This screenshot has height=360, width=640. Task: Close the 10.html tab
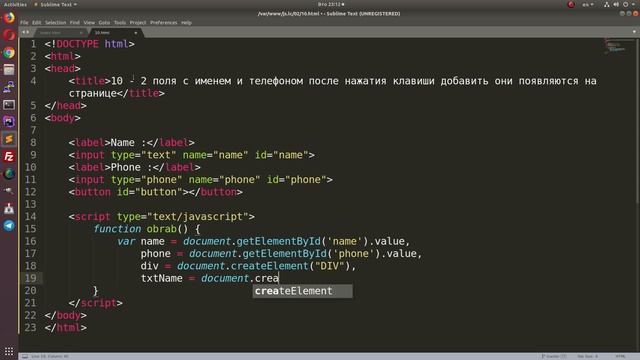coord(136,33)
